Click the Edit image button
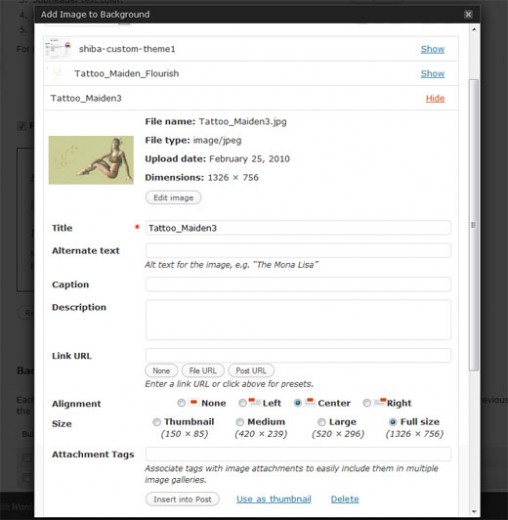 (173, 198)
